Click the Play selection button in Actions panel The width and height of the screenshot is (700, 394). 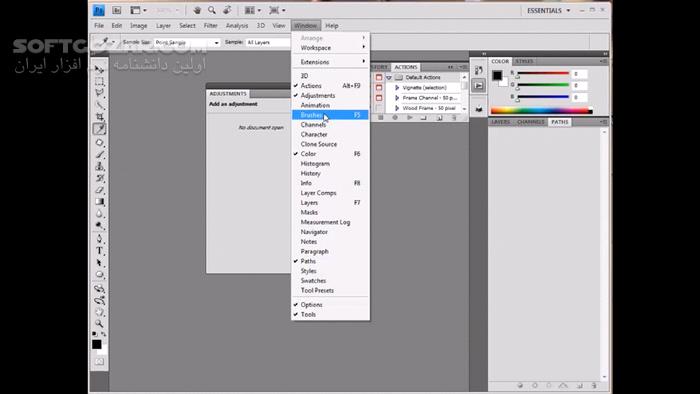pyautogui.click(x=409, y=118)
